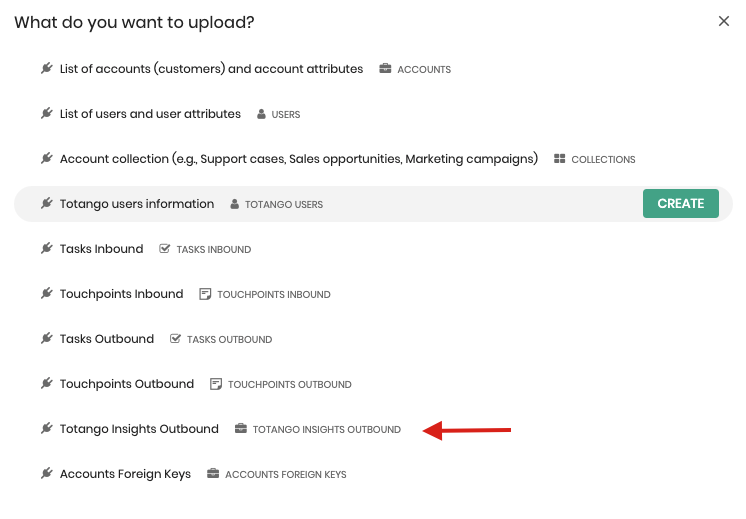Select Tasks Inbound option
The height and width of the screenshot is (519, 746).
(373, 249)
